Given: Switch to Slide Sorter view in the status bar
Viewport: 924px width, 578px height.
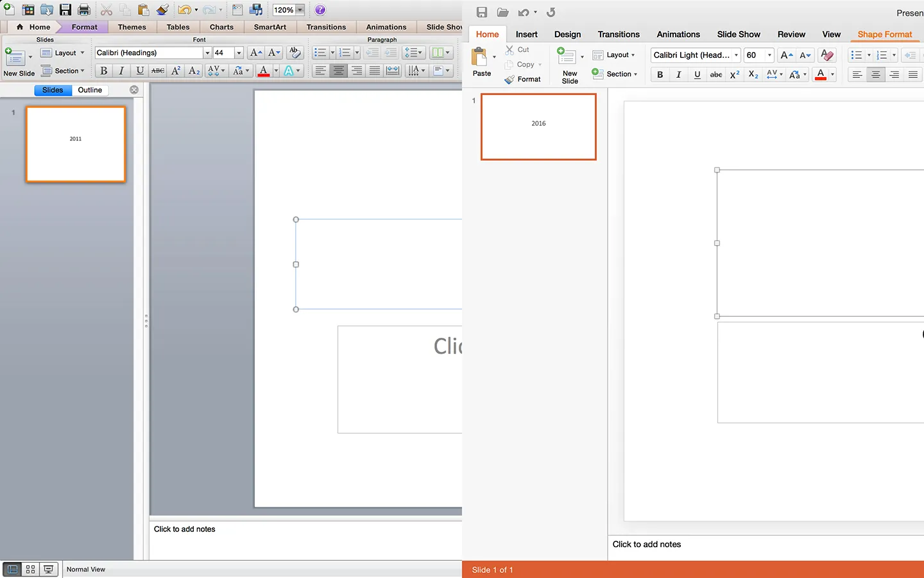Looking at the screenshot, I should point(30,569).
